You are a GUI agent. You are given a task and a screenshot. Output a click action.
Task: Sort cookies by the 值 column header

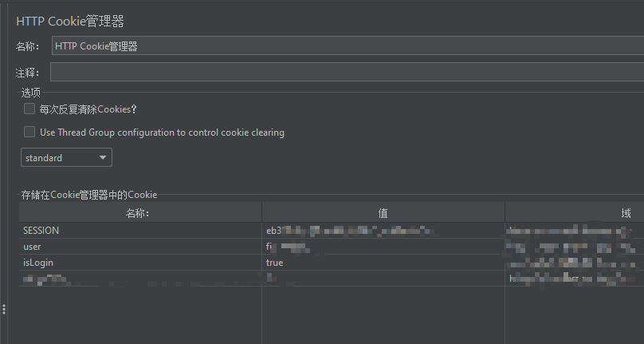click(383, 213)
